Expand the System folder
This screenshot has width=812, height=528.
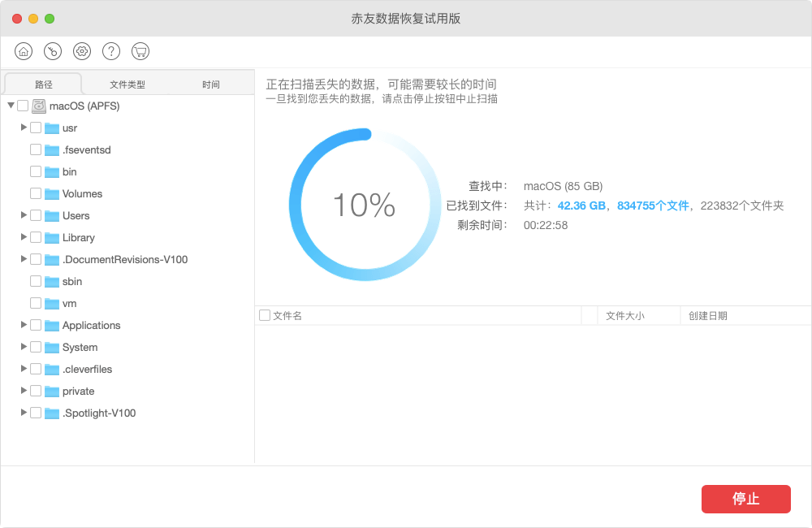tap(24, 346)
